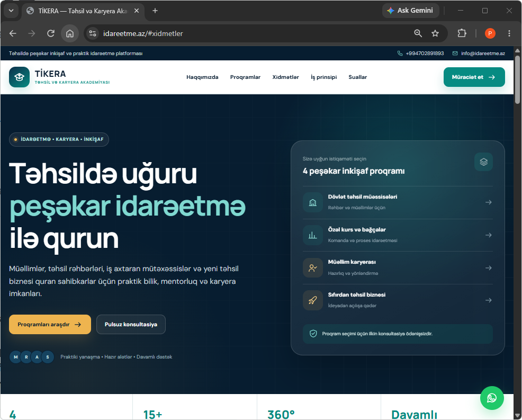Click the browser forward arrow
The width and height of the screenshot is (522, 420).
pos(32,33)
